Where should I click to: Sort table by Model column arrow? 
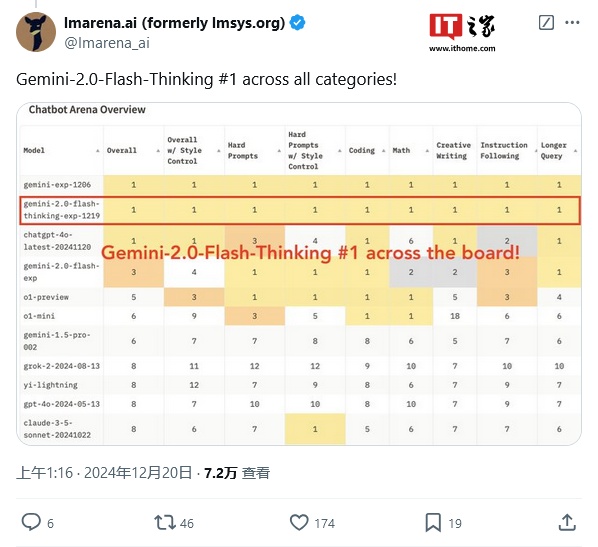[x=98, y=151]
